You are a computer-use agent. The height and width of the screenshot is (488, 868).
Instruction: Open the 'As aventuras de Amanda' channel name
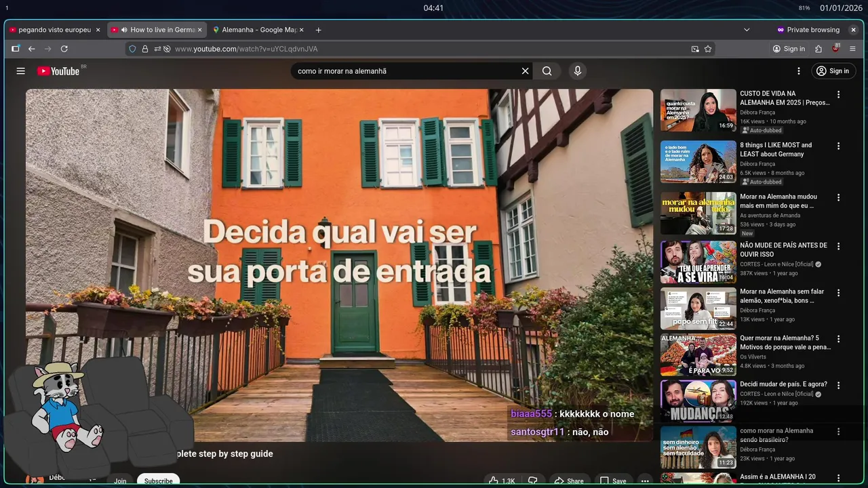[x=770, y=216]
